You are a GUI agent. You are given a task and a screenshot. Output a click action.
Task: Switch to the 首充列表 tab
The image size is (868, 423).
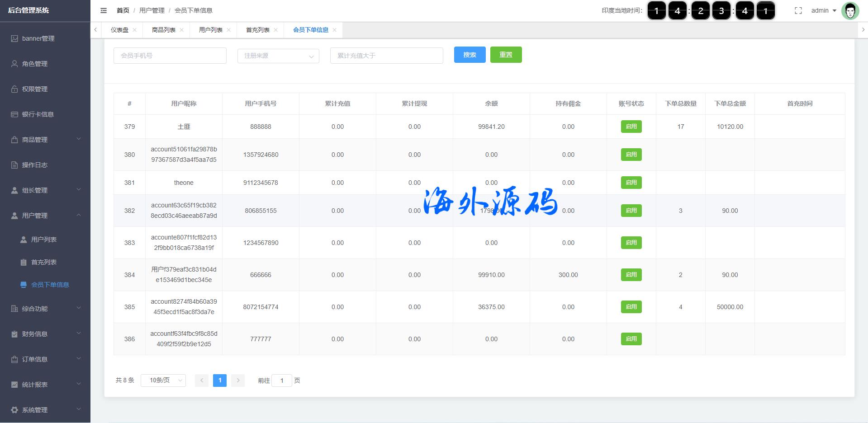(x=257, y=30)
